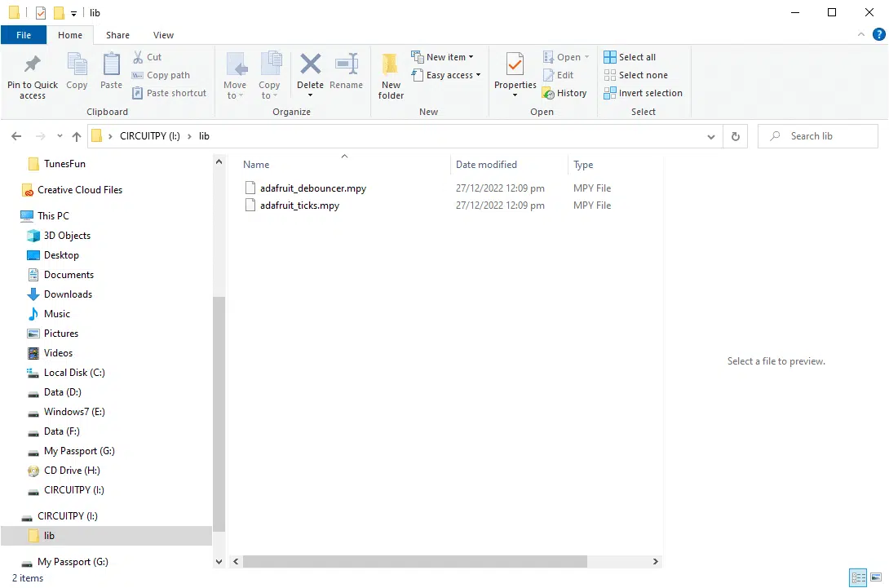Open the Easy access dropdown

pyautogui.click(x=445, y=75)
